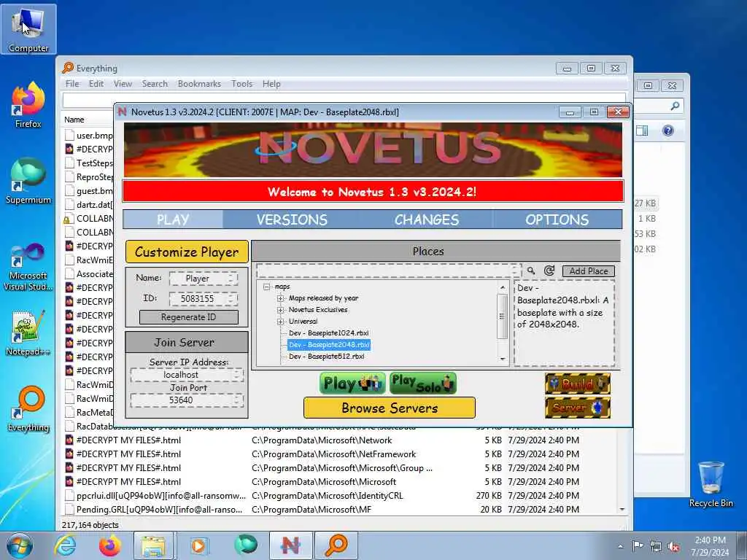This screenshot has height=560, width=747.
Task: Open the Supermium desktop shortcut
Action: tap(28, 181)
